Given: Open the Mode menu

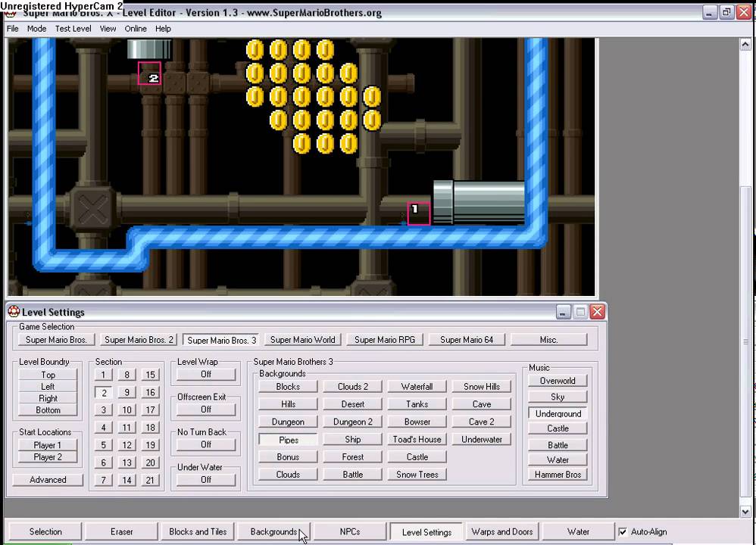Looking at the screenshot, I should (x=36, y=29).
